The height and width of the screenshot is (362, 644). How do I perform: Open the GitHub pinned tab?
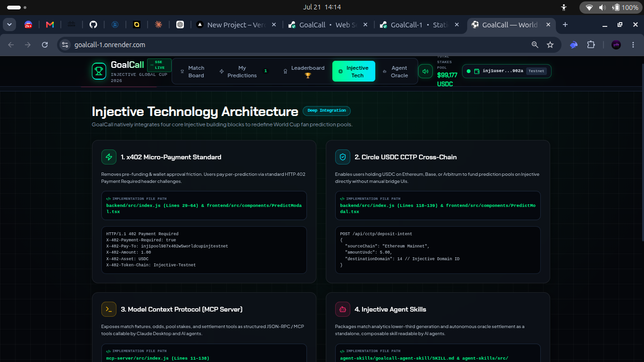pos(93,25)
